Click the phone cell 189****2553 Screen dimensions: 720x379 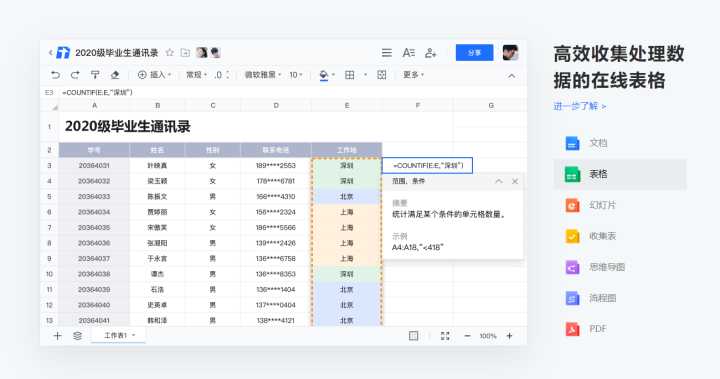[x=276, y=165]
